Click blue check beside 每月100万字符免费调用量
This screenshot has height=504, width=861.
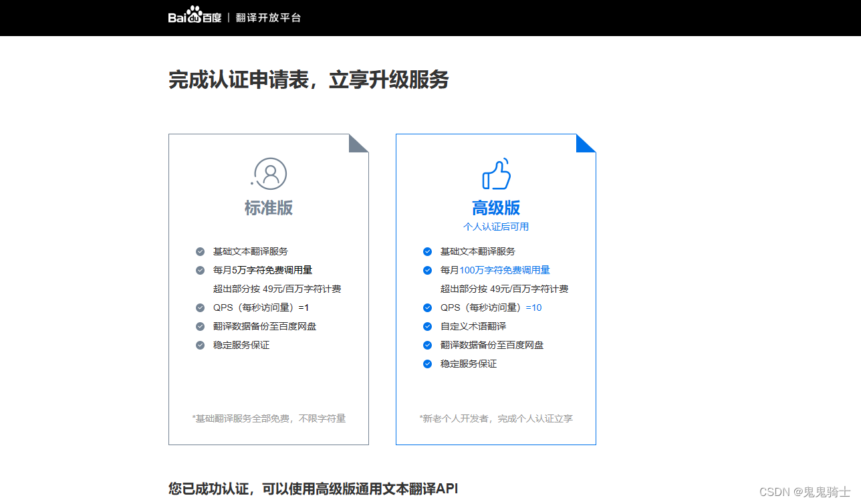click(427, 270)
